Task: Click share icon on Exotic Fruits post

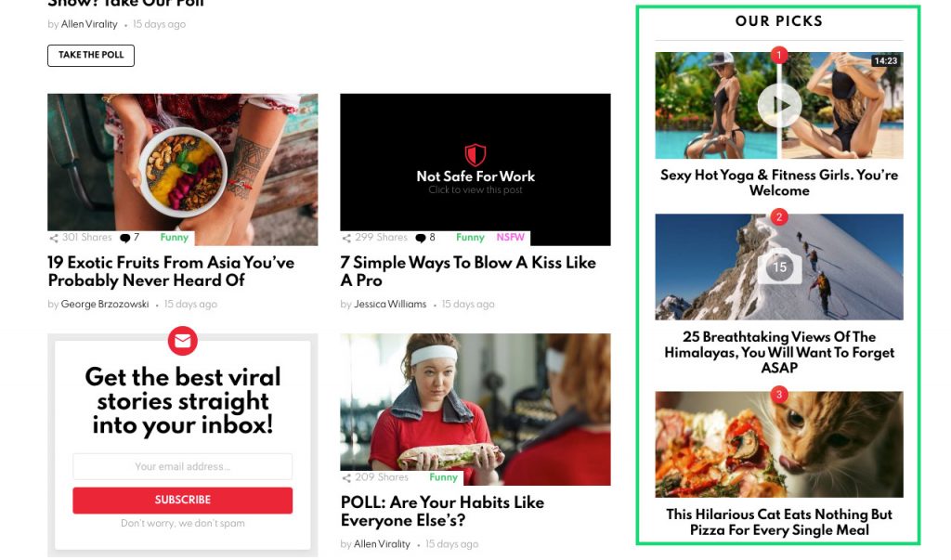Action: tap(54, 238)
